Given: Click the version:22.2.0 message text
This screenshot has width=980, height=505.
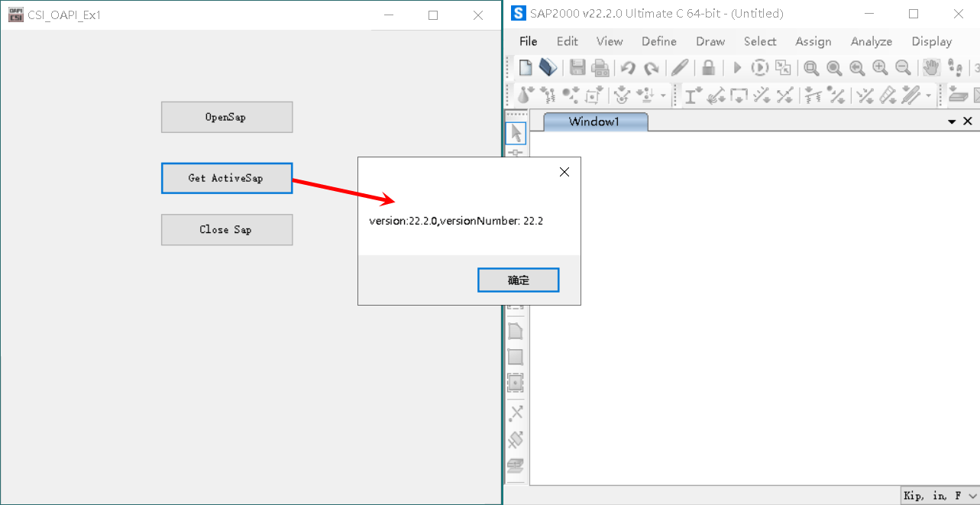Looking at the screenshot, I should 456,221.
